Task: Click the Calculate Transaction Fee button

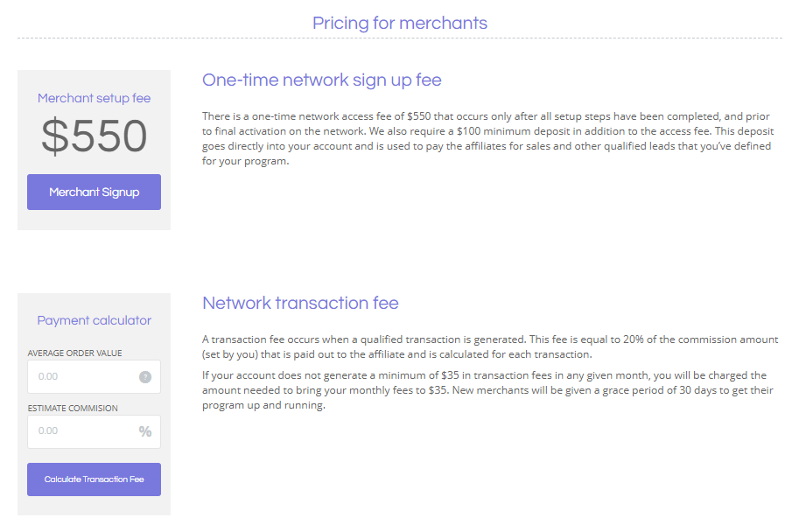Action: 94,479
